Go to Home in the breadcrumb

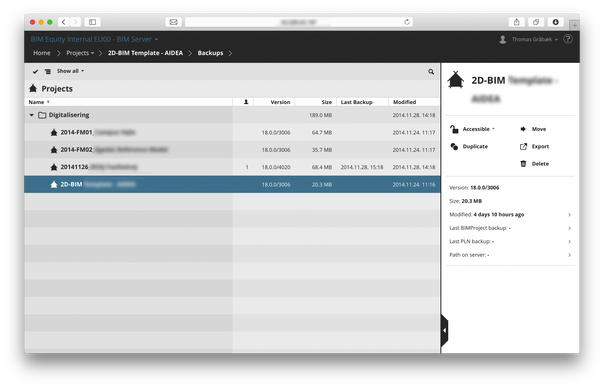tap(42, 53)
